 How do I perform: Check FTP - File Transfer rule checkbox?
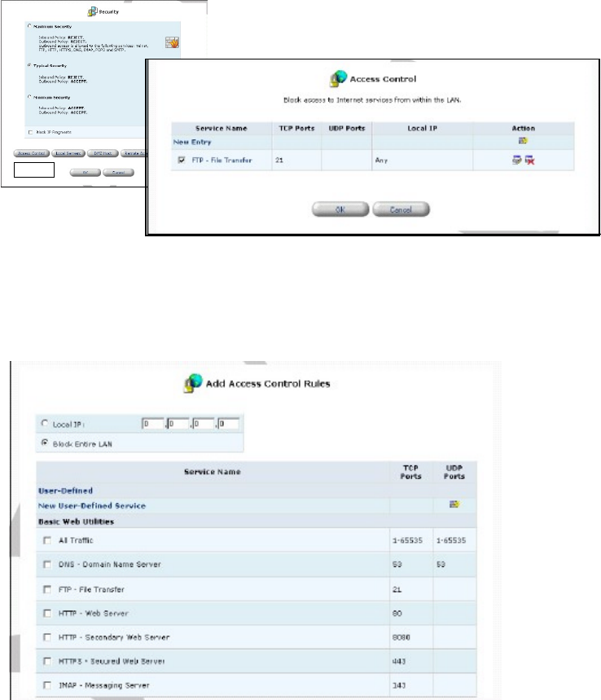tap(47, 589)
